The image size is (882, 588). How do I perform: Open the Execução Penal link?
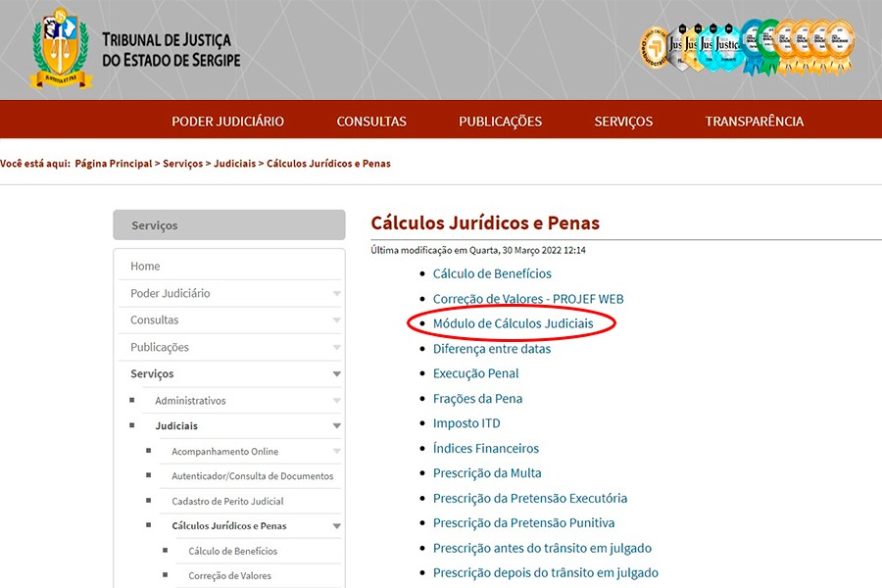click(x=475, y=373)
